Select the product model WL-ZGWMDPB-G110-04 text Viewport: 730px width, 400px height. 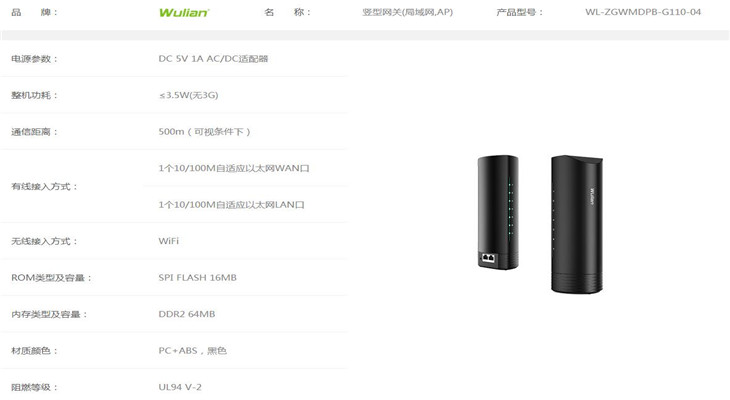pos(643,12)
